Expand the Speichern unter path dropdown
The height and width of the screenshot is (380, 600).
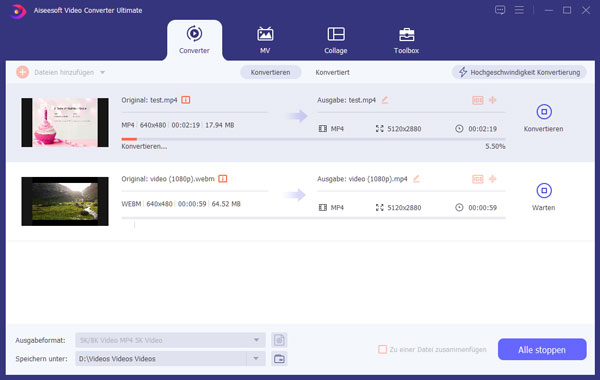[x=256, y=359]
